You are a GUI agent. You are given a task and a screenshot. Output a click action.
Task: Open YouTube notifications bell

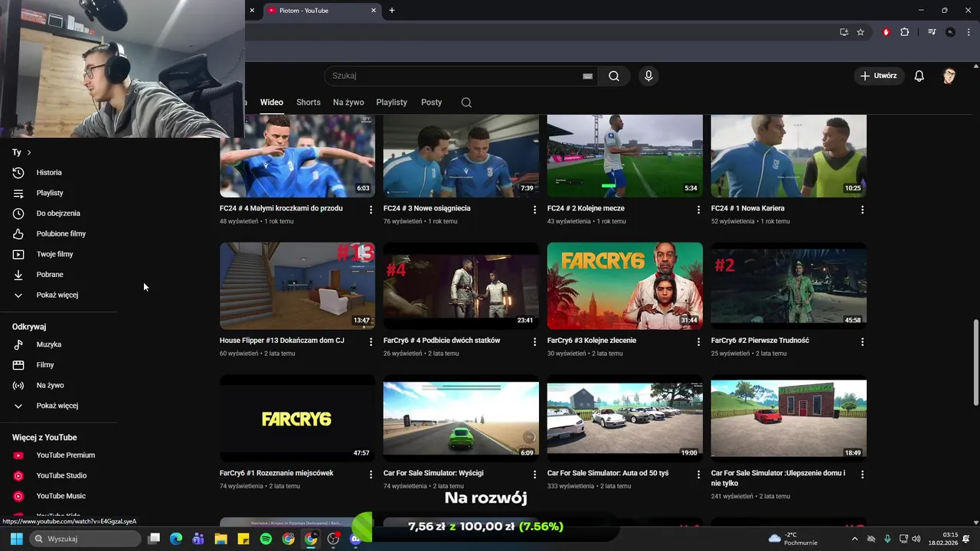pos(920,76)
